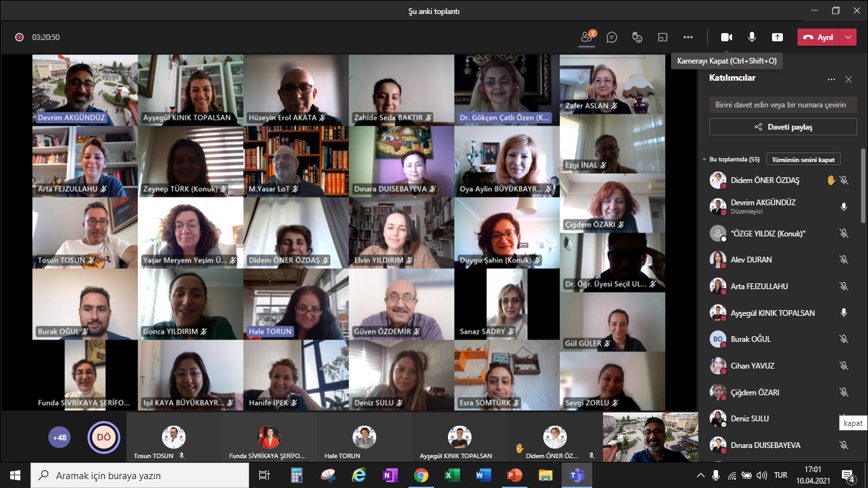The image size is (868, 488).
Task: Click raised hand icon on Didem ÖNER ÖZDAŞ list row
Action: (831, 180)
